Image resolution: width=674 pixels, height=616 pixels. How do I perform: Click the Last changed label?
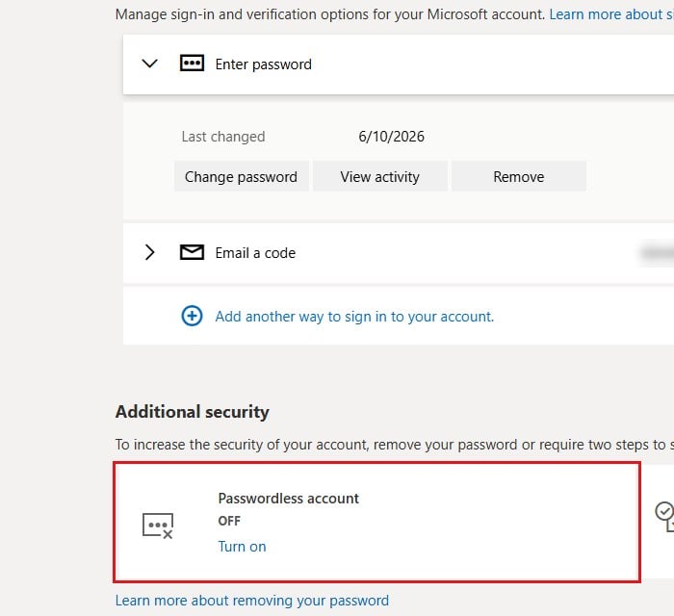(223, 137)
